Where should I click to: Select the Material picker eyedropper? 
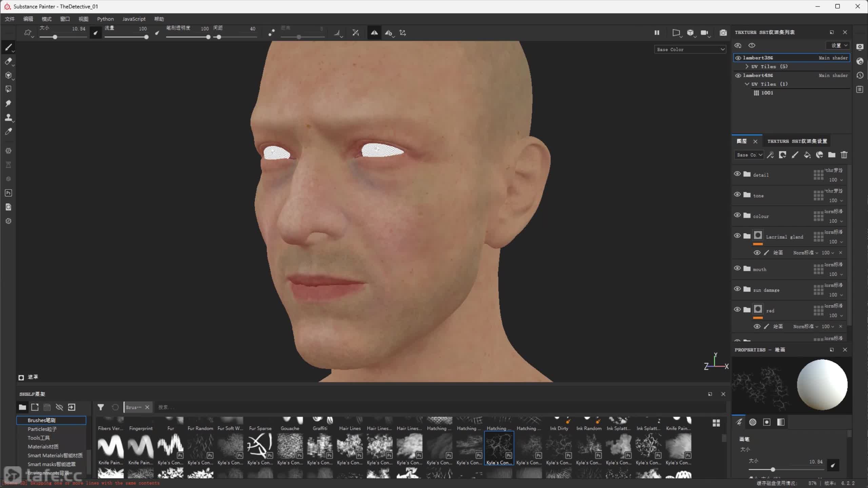click(8, 131)
